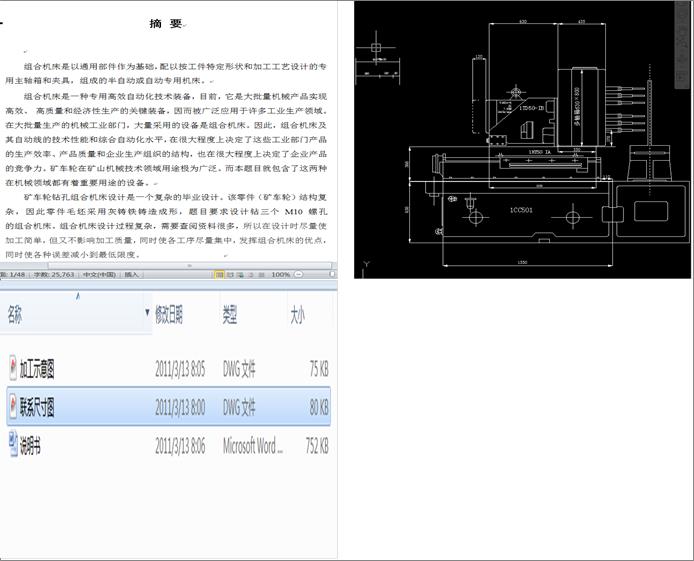Click the word count 字数: 25,763
Screen dimensions: 694x561
coord(54,275)
